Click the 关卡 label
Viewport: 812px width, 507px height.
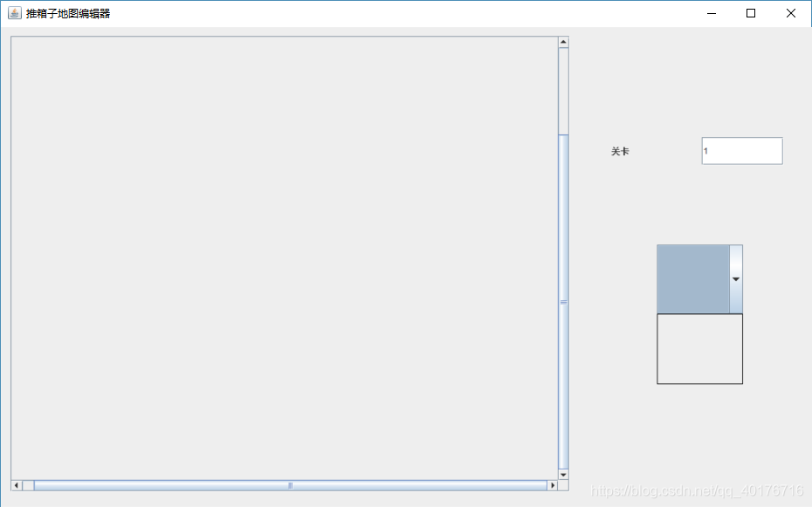coord(620,151)
